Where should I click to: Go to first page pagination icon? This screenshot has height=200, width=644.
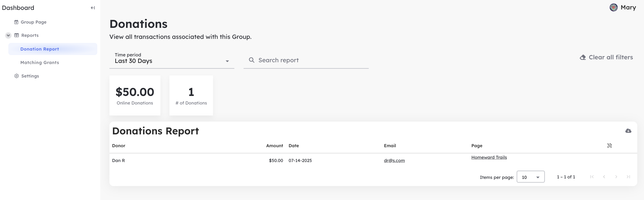(x=592, y=177)
